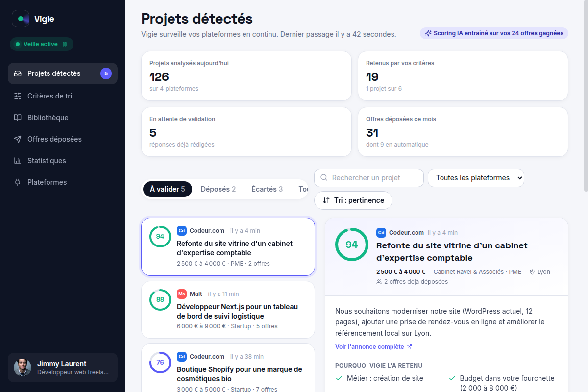
Task: Click the text 6 000 € à 9 000 € · Startup · 5 offres
Action: pyautogui.click(x=227, y=326)
